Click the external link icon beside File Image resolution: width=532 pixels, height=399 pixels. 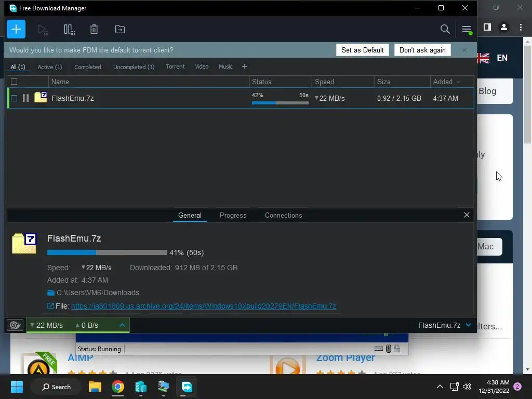point(50,306)
